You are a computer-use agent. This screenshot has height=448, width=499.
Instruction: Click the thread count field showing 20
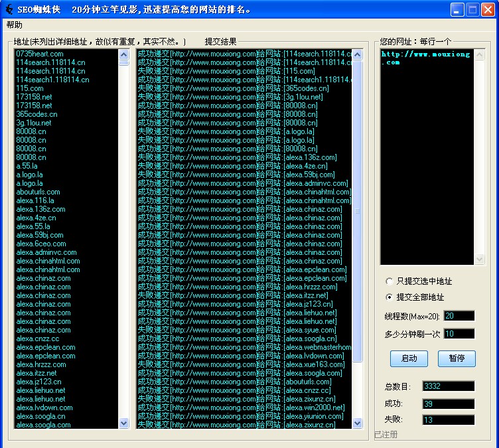pyautogui.click(x=459, y=316)
